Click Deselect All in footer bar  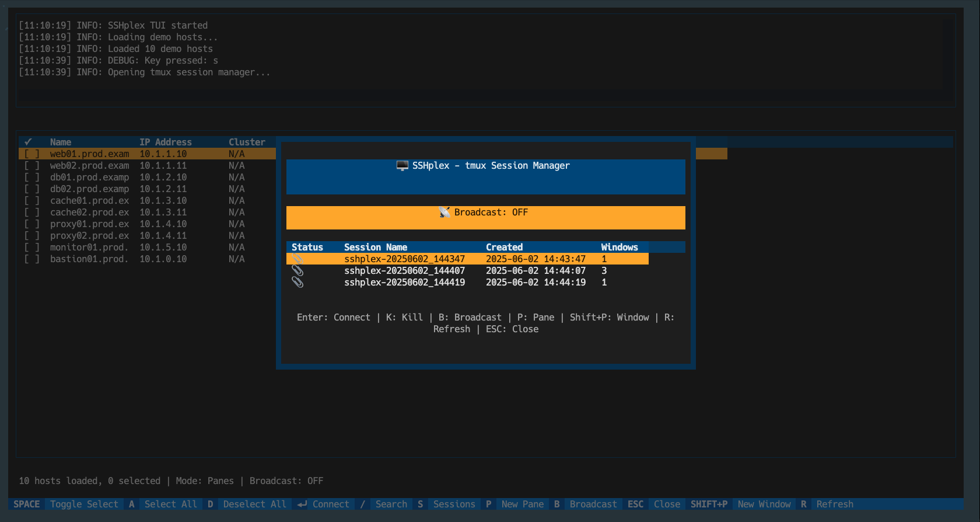pyautogui.click(x=255, y=504)
